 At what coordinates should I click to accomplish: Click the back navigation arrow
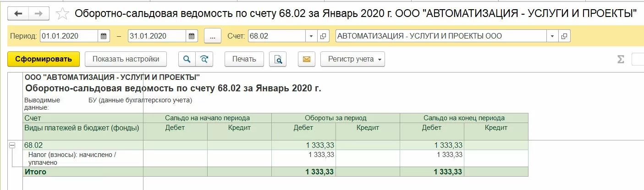pyautogui.click(x=18, y=13)
